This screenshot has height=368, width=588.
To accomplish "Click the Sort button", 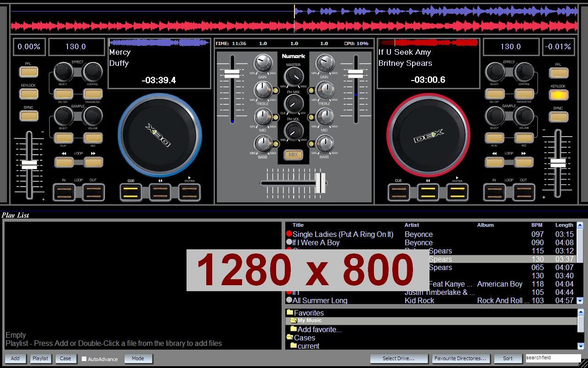I will [508, 358].
